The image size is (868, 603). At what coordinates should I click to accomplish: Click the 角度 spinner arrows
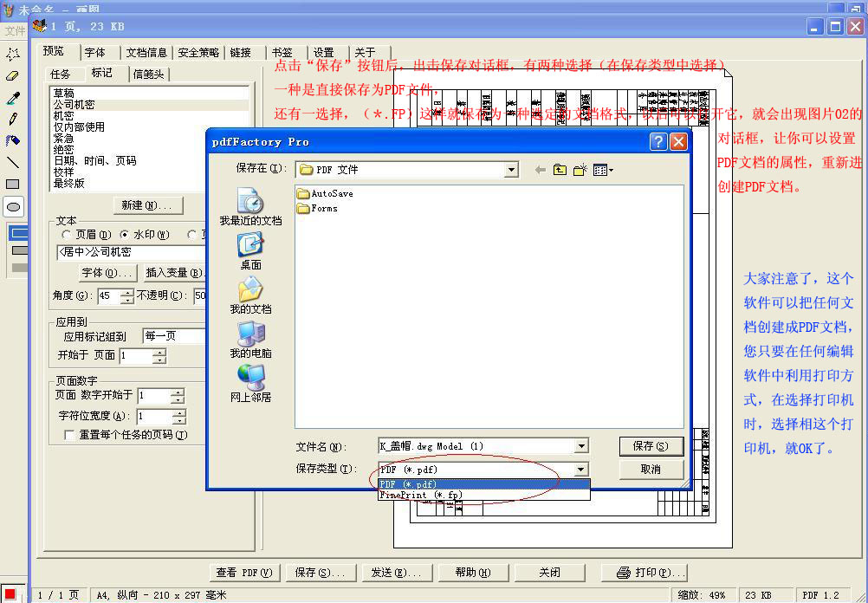coord(127,296)
